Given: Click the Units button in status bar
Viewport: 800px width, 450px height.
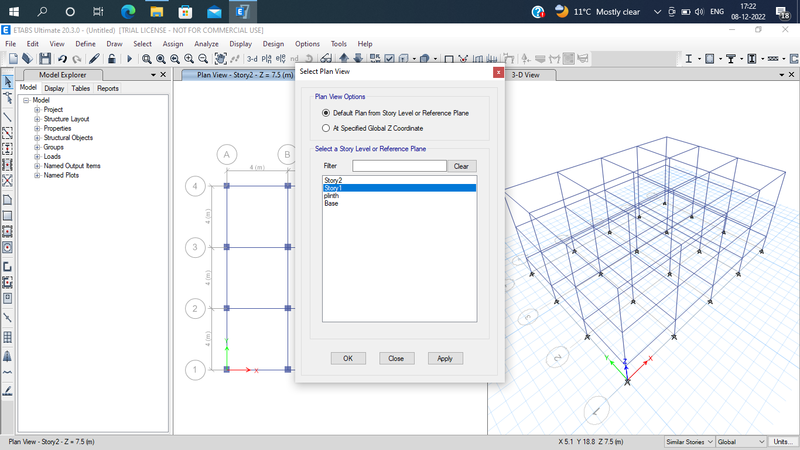Looking at the screenshot, I should [783, 442].
